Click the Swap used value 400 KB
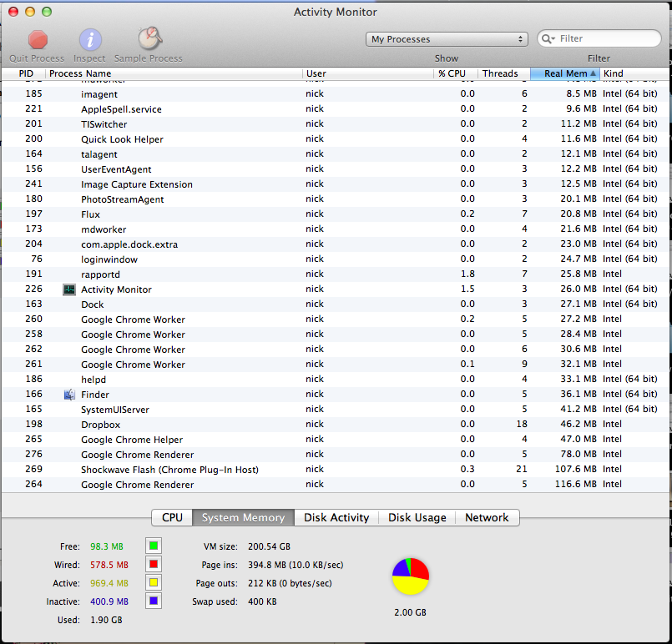The image size is (672, 644). pos(262,601)
